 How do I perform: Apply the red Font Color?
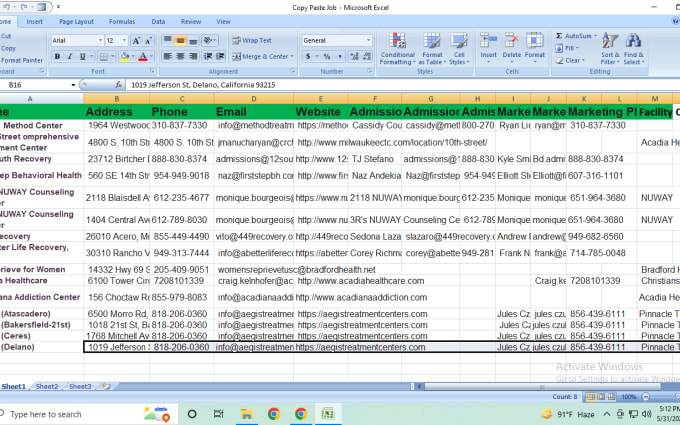(x=143, y=56)
